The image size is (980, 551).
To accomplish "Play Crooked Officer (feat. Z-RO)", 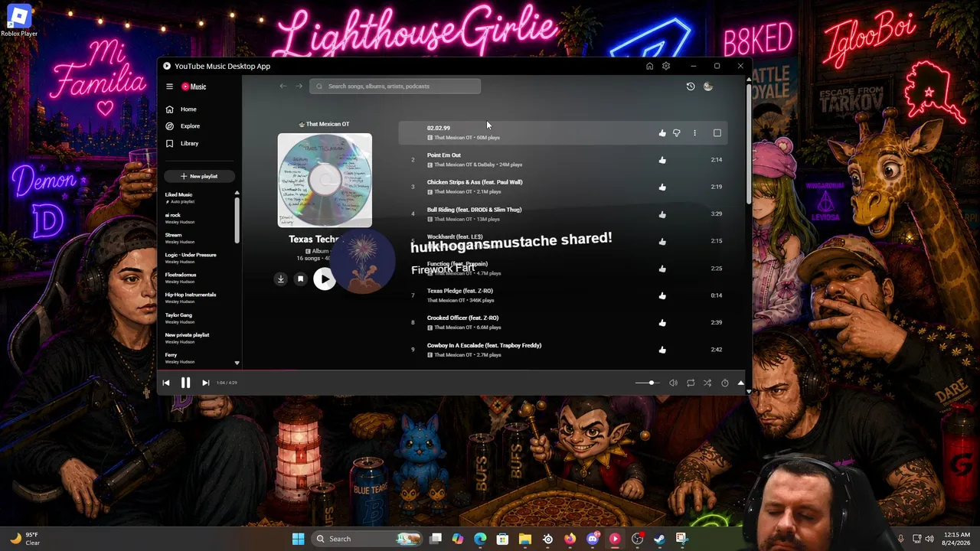I will point(462,318).
